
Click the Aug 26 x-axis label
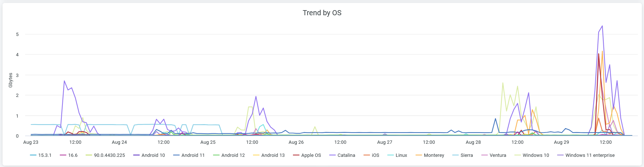pyautogui.click(x=296, y=142)
